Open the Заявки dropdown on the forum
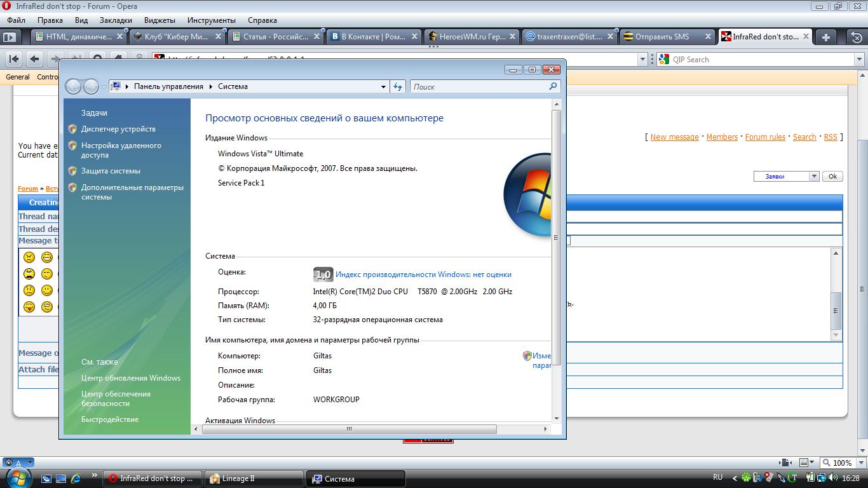The width and height of the screenshot is (868, 488). (x=813, y=176)
